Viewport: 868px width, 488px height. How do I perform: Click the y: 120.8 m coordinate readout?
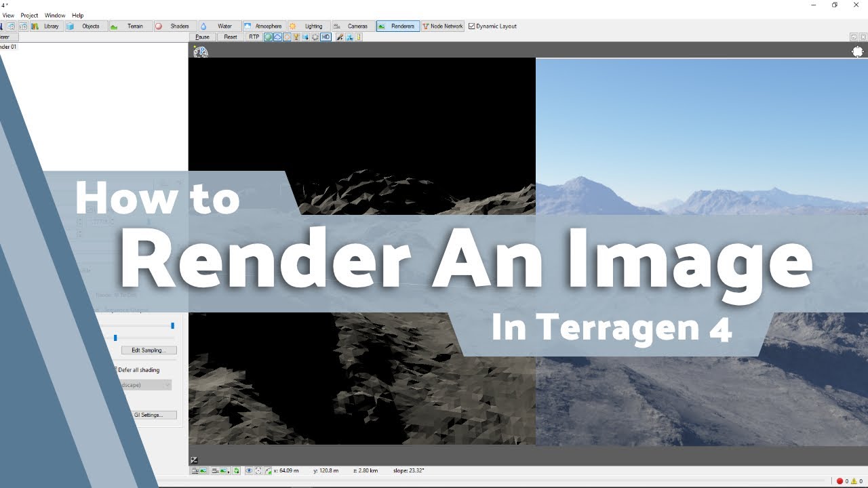327,470
